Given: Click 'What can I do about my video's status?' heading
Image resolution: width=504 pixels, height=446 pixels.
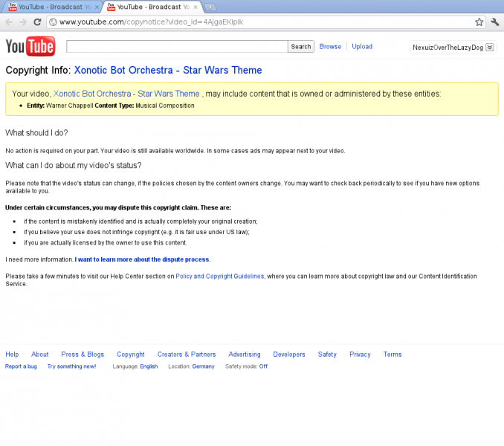Looking at the screenshot, I should click(x=74, y=165).
